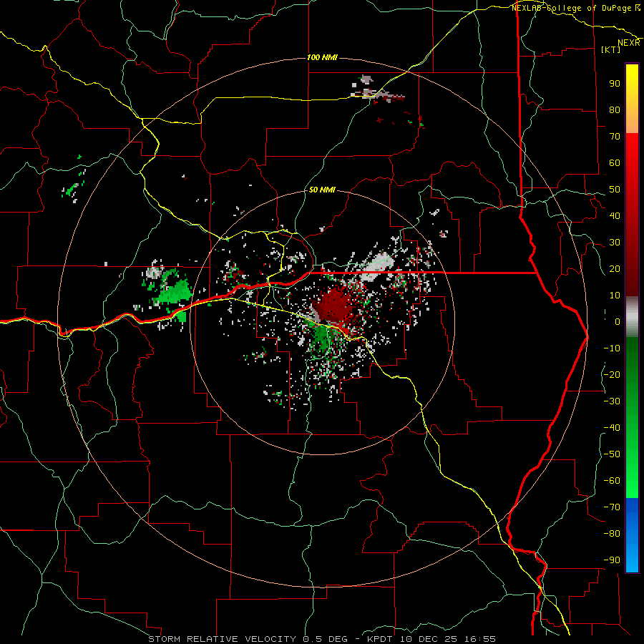The height and width of the screenshot is (644, 644).
Task: Click the 30 knot scale label
Action: (615, 243)
